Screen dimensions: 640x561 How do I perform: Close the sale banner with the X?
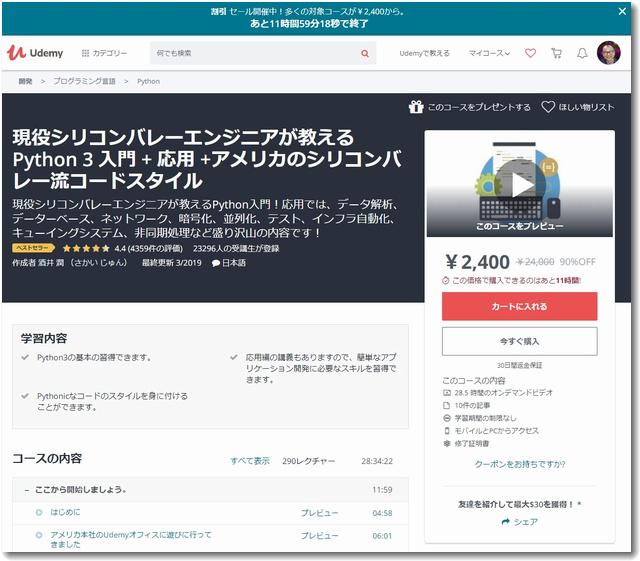(622, 11)
